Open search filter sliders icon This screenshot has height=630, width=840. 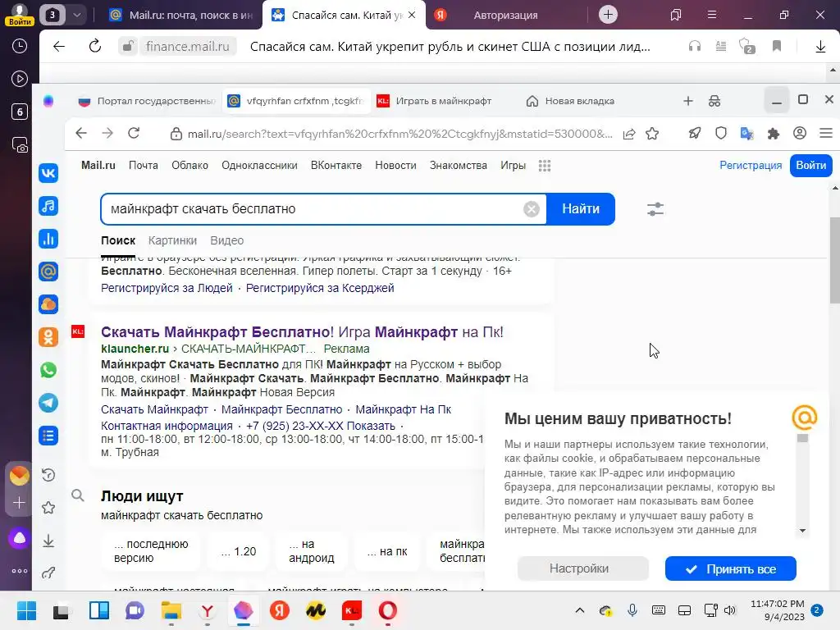click(x=655, y=209)
